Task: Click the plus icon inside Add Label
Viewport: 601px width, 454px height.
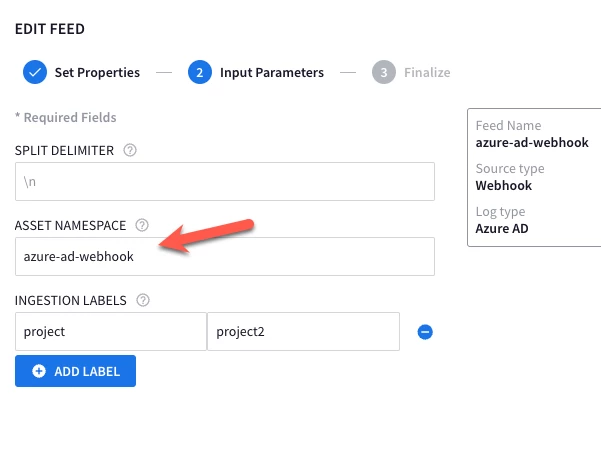Action: pyautogui.click(x=39, y=371)
